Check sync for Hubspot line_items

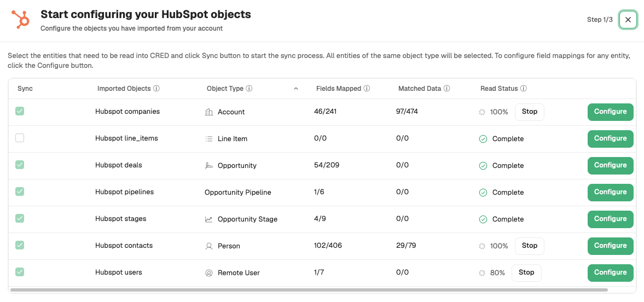(20, 138)
